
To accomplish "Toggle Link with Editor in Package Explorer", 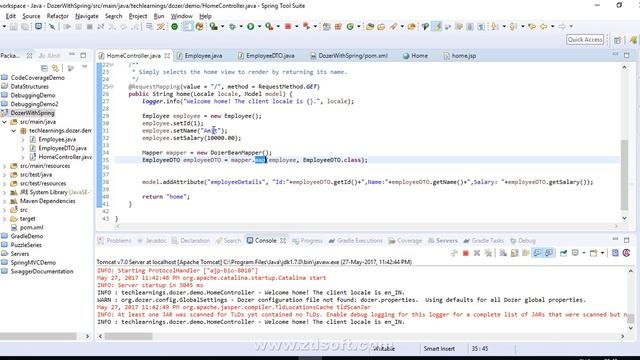I will point(55,68).
